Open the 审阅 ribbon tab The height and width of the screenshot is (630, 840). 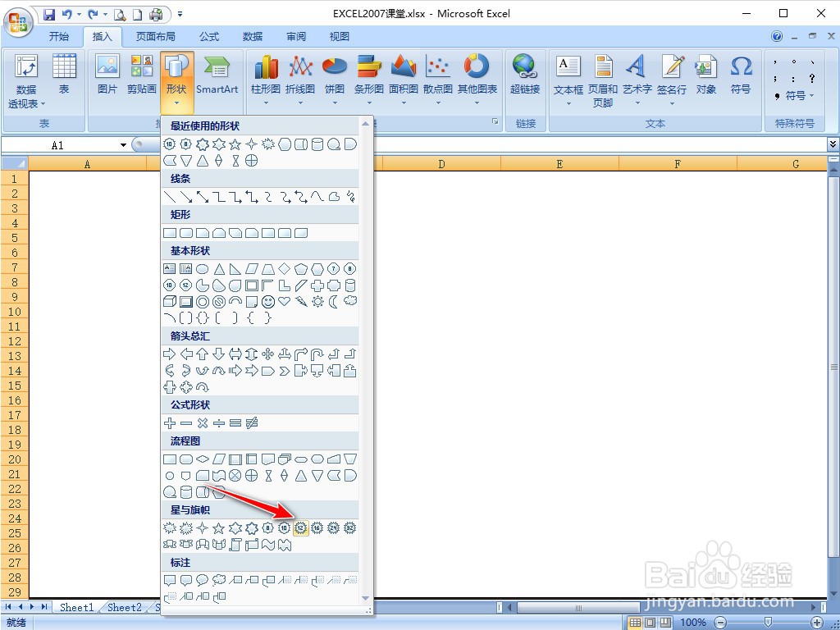pos(295,36)
